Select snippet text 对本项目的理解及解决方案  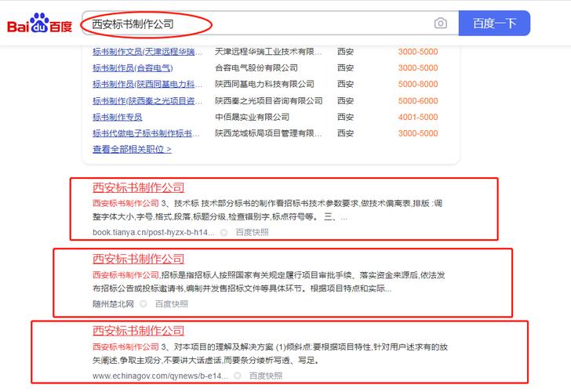(x=224, y=347)
